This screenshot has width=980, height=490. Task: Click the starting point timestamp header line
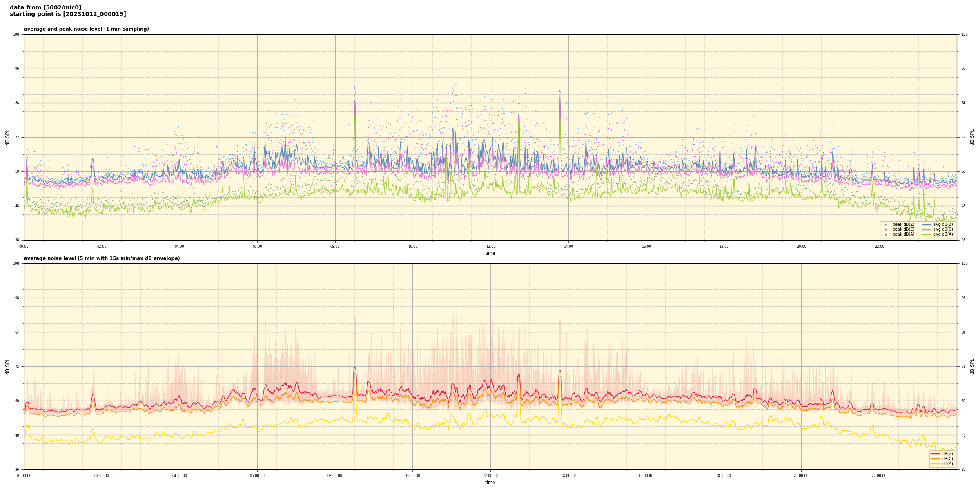pyautogui.click(x=68, y=14)
